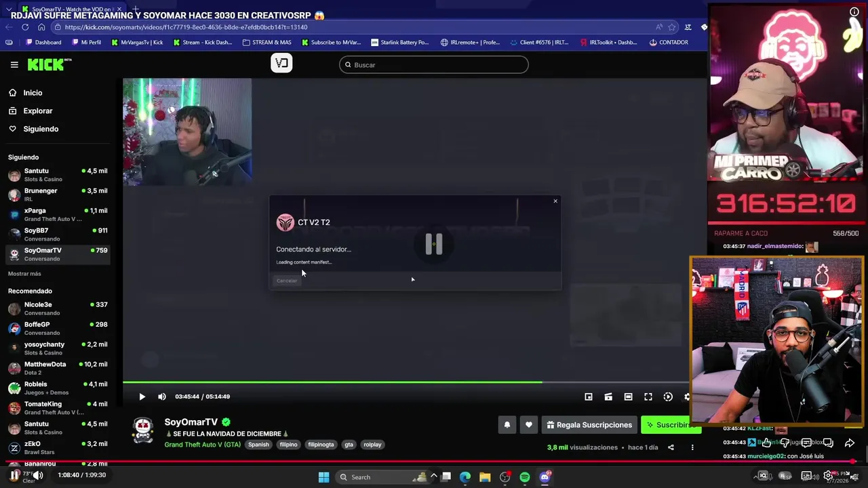The image size is (868, 488).
Task: Enter fullscreen on Kick player
Action: pyautogui.click(x=648, y=396)
